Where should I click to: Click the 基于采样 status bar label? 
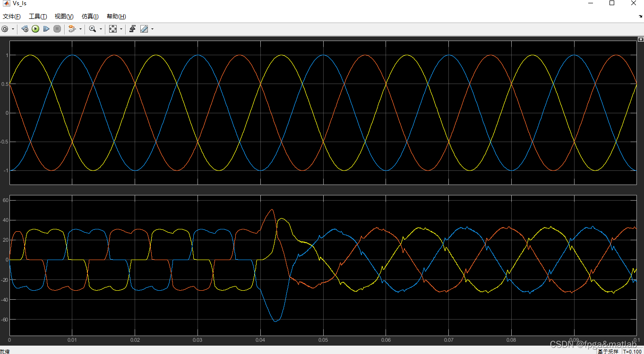(608, 351)
